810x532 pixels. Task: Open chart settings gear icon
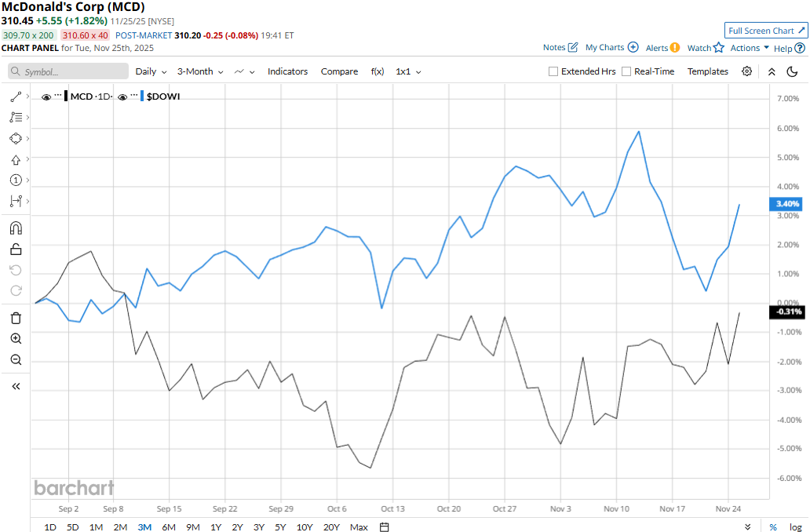(746, 71)
